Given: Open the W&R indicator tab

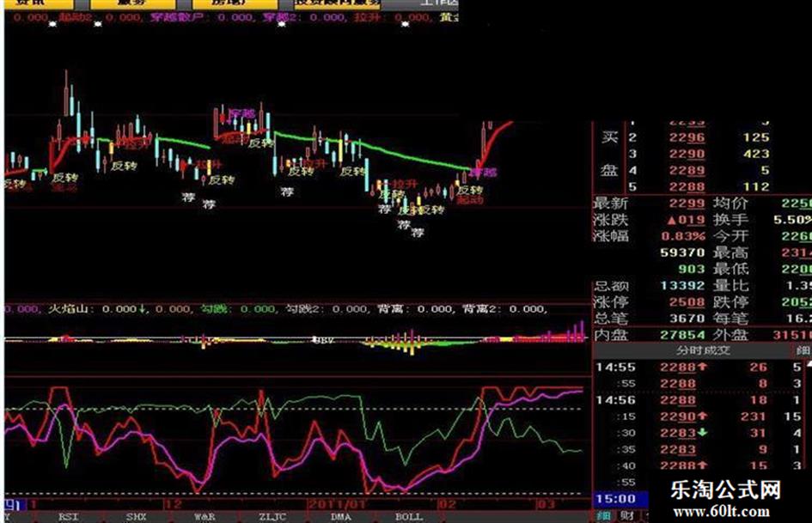Looking at the screenshot, I should click(205, 517).
